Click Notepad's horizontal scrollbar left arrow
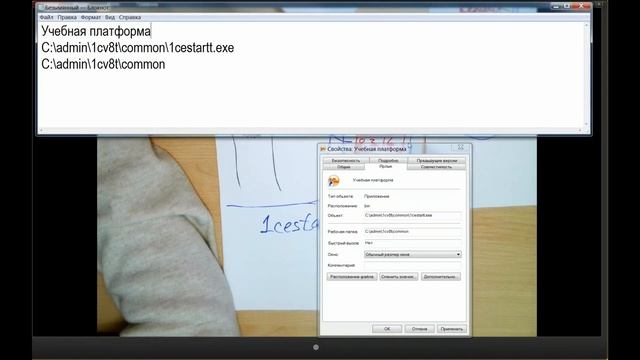The width and height of the screenshot is (640, 360). click(x=40, y=130)
